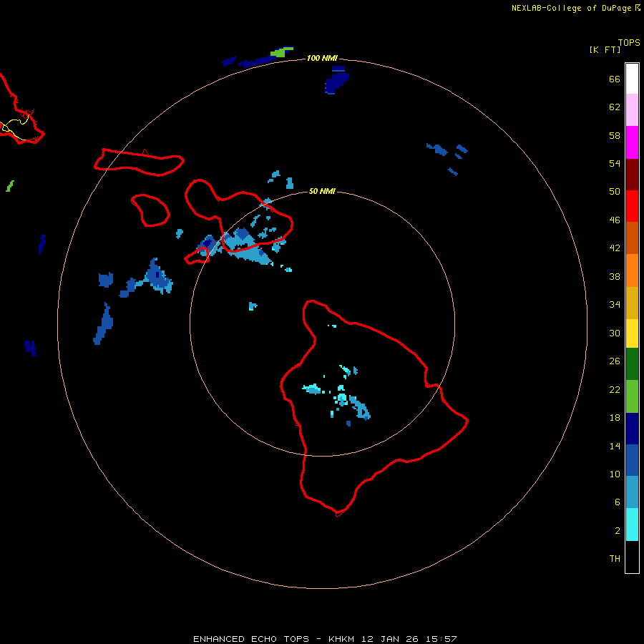Click the legend value 34
The height and width of the screenshot is (644, 644).
[615, 304]
